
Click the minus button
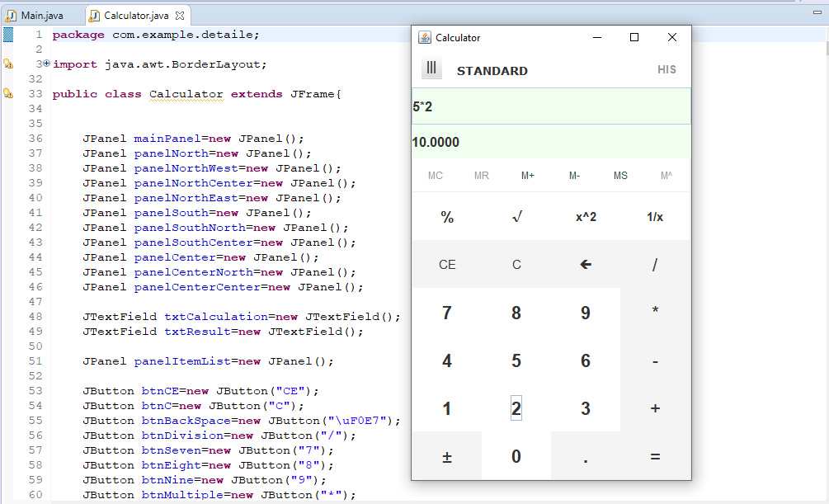coord(655,360)
